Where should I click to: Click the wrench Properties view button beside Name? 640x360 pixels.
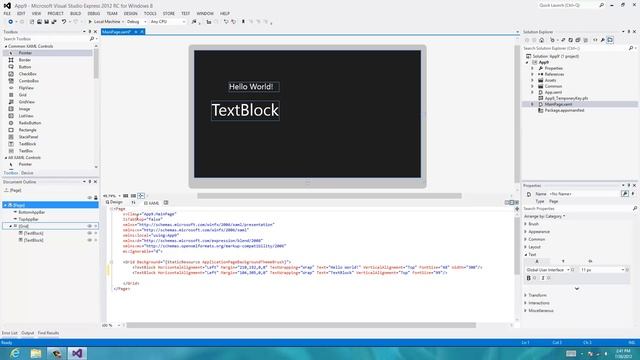(625, 194)
